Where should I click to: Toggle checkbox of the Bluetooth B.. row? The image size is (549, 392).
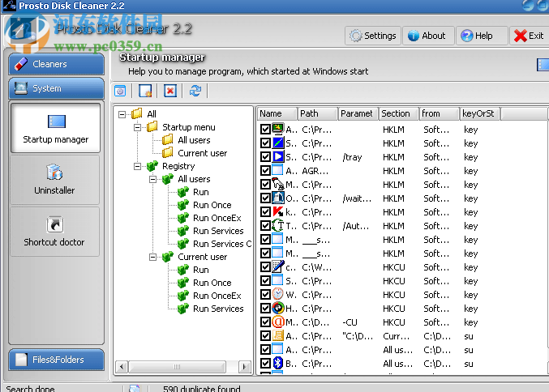[x=265, y=364]
